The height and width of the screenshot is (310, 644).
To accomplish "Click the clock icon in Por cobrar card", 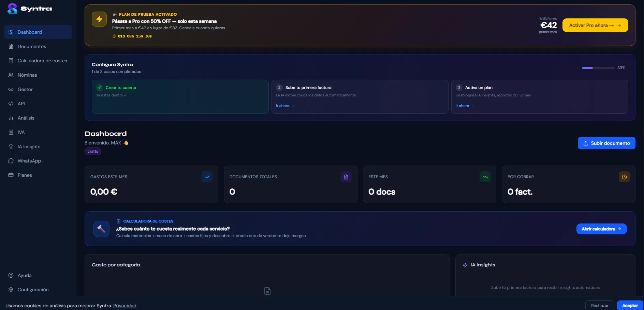I will pyautogui.click(x=624, y=177).
